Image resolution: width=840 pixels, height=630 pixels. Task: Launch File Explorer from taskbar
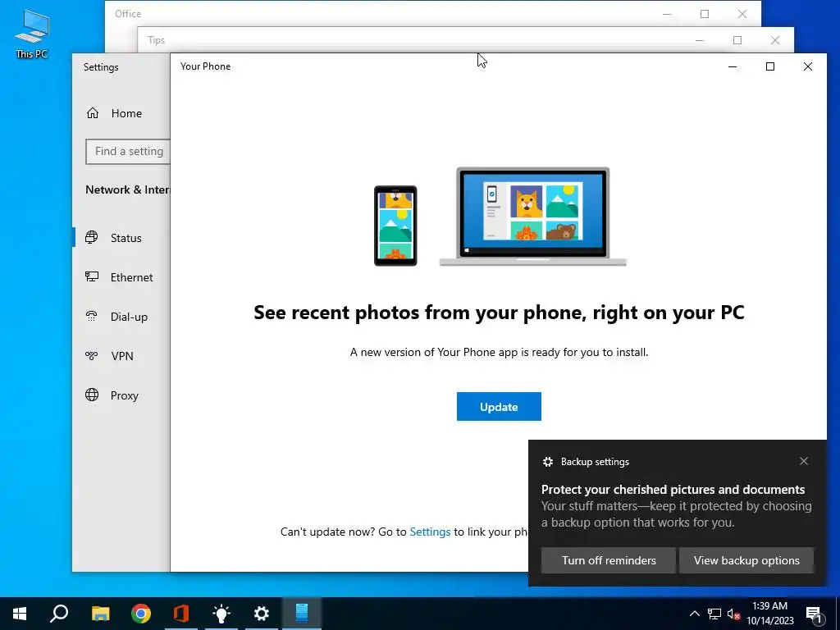(100, 614)
